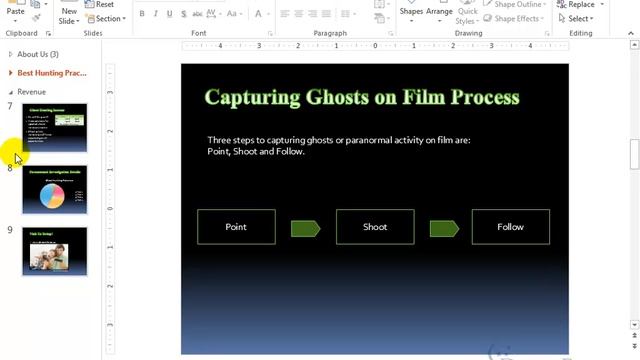Select the green arrow after Point
The height and width of the screenshot is (360, 640).
click(x=305, y=229)
